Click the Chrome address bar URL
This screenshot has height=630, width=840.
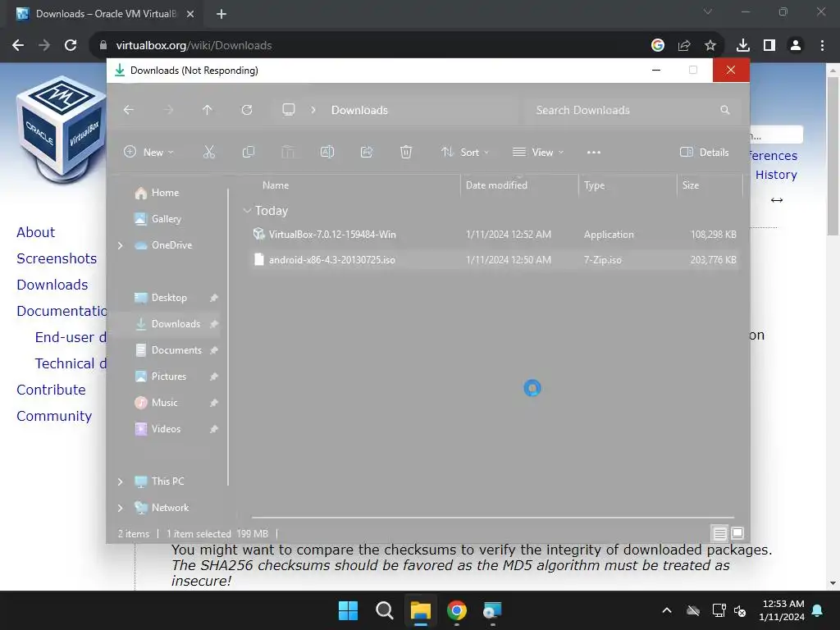coord(194,46)
